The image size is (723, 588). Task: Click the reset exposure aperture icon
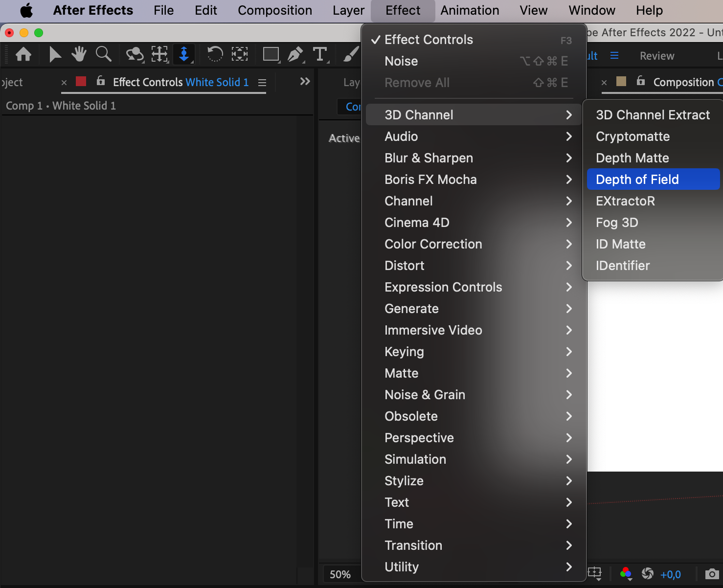(648, 573)
